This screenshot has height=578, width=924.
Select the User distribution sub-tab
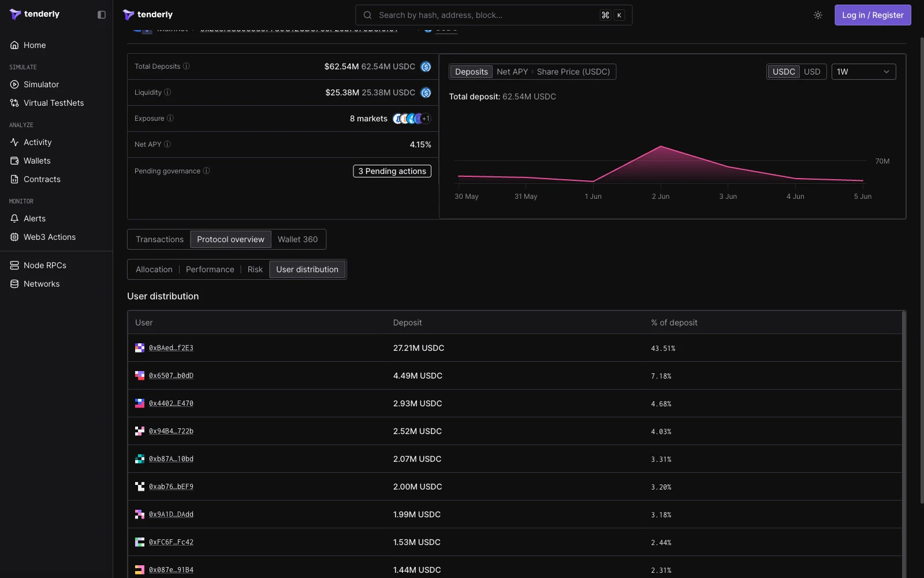[x=307, y=269]
